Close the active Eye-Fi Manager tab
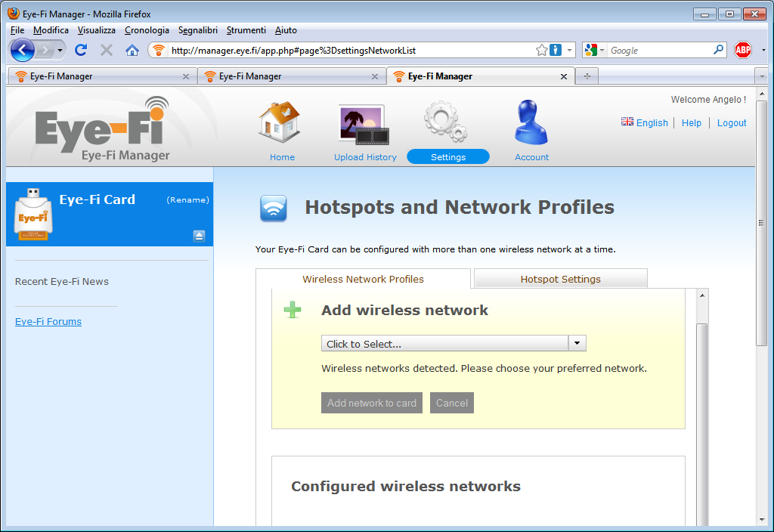Screen dimensions: 774x532 [564, 76]
